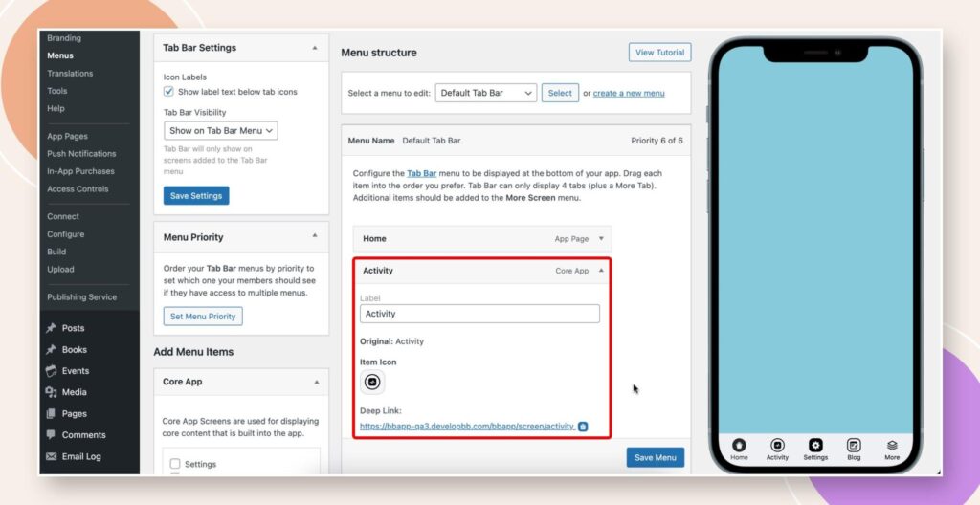Tap the Home icon in phone tab bar
The height and width of the screenshot is (505, 980).
[x=739, y=446]
